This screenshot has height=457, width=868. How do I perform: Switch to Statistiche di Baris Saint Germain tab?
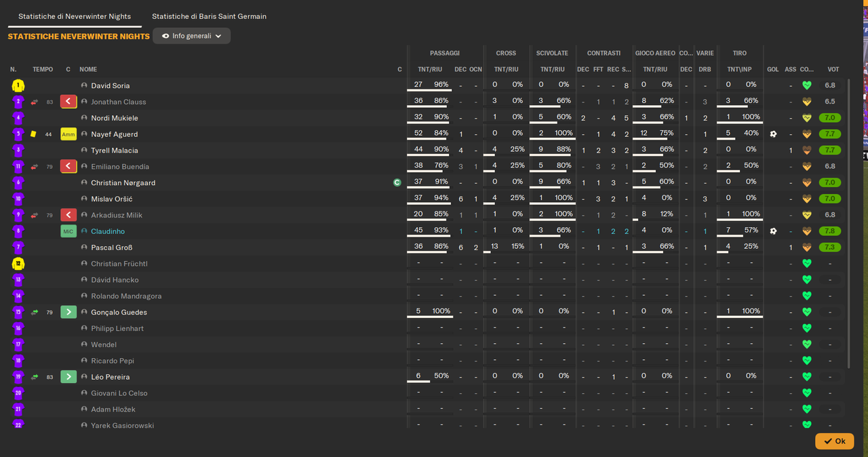(209, 16)
